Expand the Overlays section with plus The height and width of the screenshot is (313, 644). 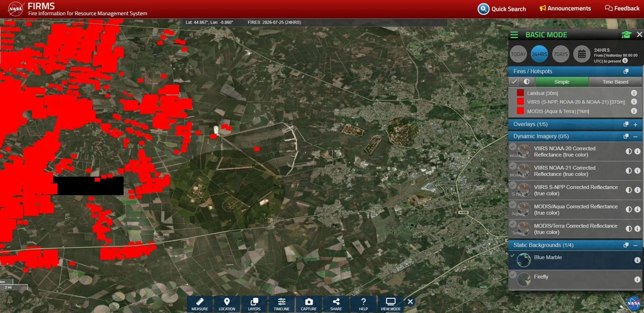click(635, 124)
